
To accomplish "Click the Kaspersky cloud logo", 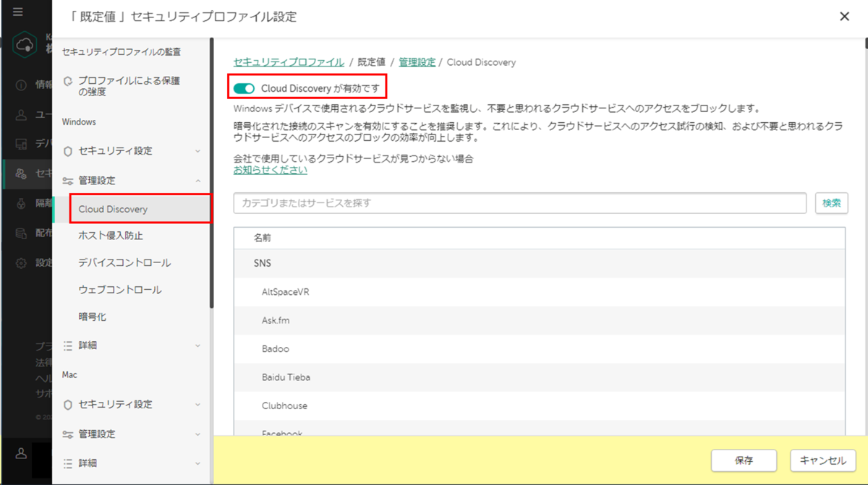I will [26, 45].
